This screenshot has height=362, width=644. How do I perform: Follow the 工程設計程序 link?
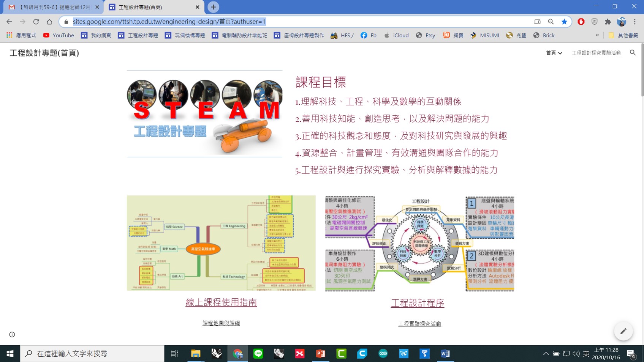[x=417, y=303]
